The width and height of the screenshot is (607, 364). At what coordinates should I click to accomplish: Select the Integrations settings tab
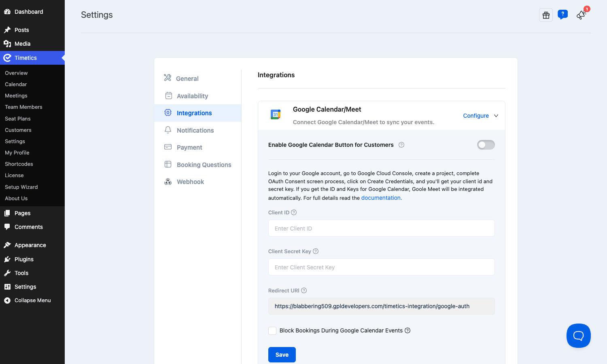197,113
